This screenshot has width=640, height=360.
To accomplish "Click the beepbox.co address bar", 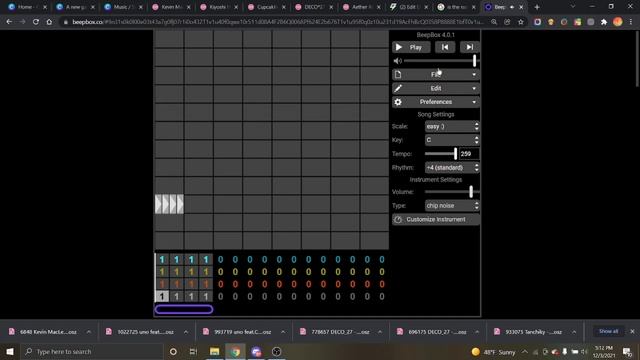I will coord(278,22).
